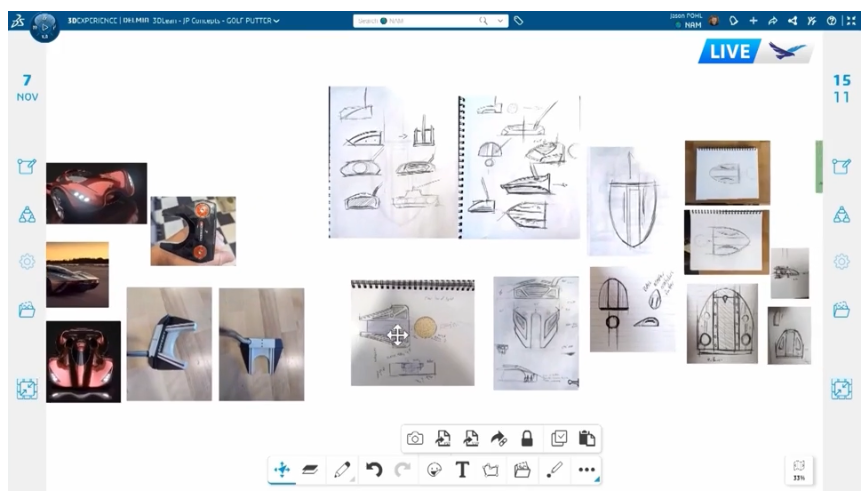Click the 33% zoom map button
Screen dimensions: 868x500
coord(799,470)
